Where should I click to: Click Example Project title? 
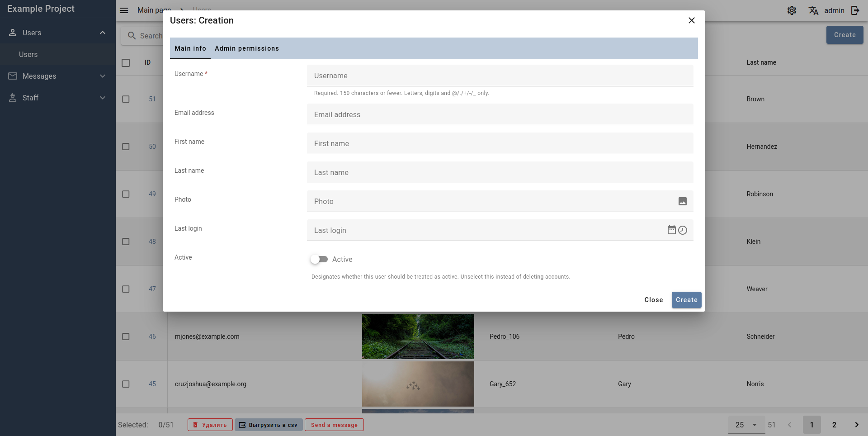tap(41, 9)
